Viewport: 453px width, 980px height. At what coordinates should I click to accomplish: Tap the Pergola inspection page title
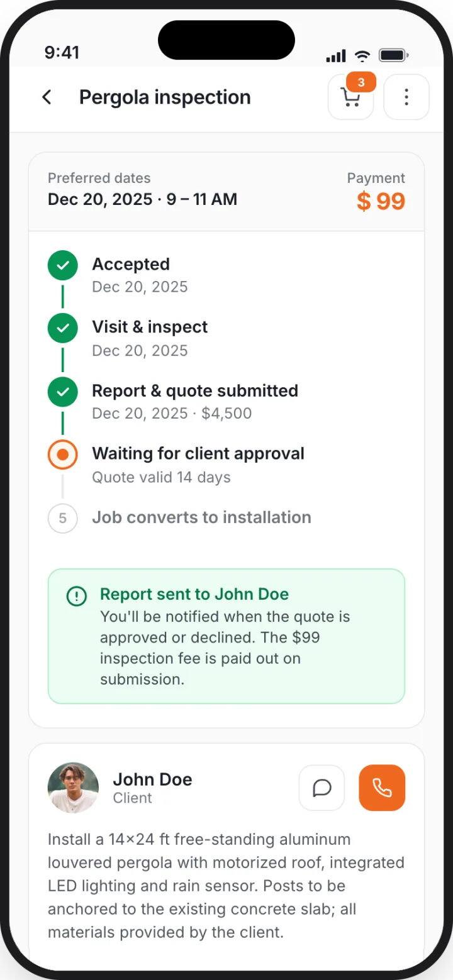(165, 97)
